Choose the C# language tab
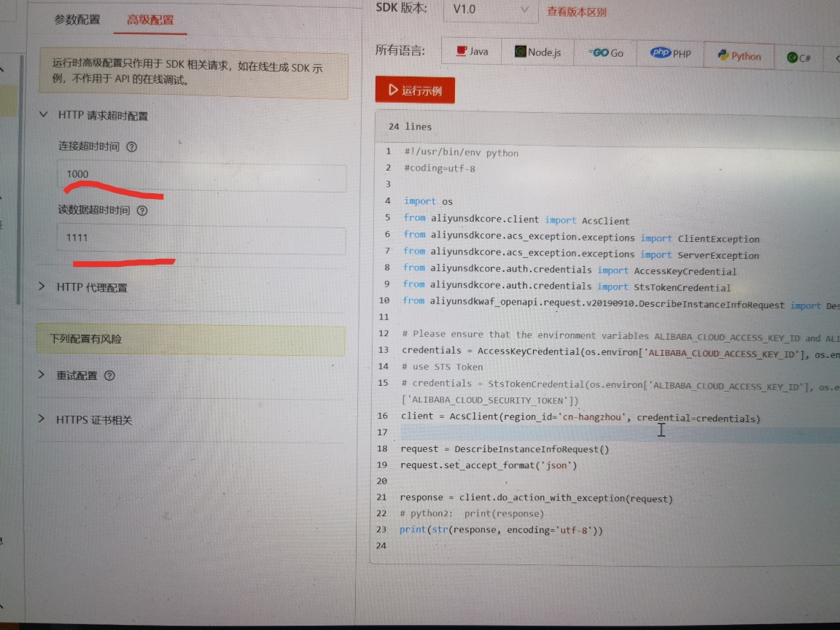The height and width of the screenshot is (630, 840). [x=798, y=58]
